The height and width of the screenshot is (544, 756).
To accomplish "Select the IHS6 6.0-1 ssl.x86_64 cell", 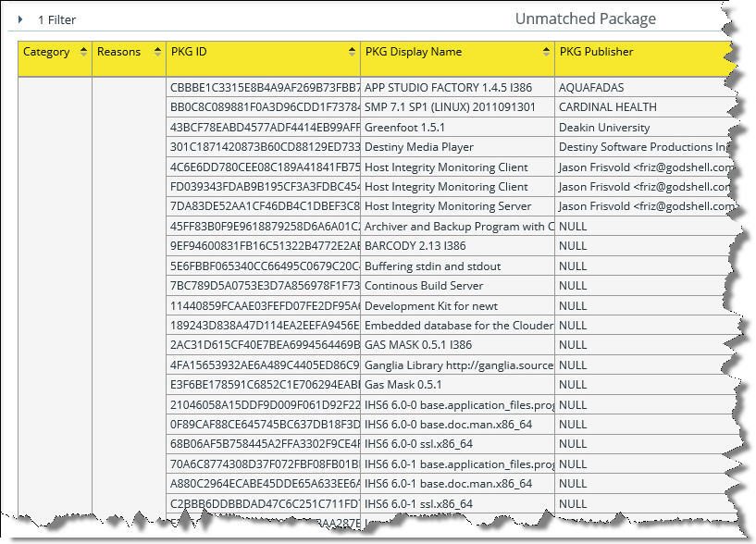I will 457,503.
